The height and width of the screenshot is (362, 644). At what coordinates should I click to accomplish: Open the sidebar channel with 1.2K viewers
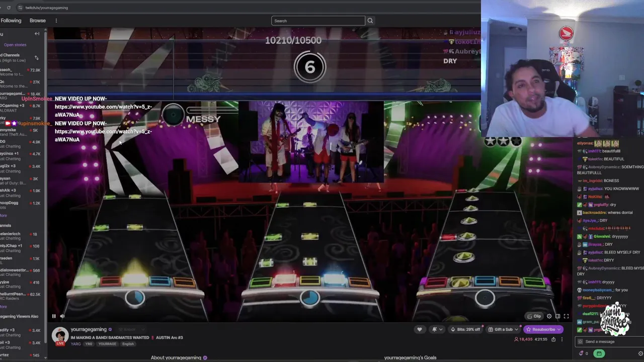click(x=21, y=205)
